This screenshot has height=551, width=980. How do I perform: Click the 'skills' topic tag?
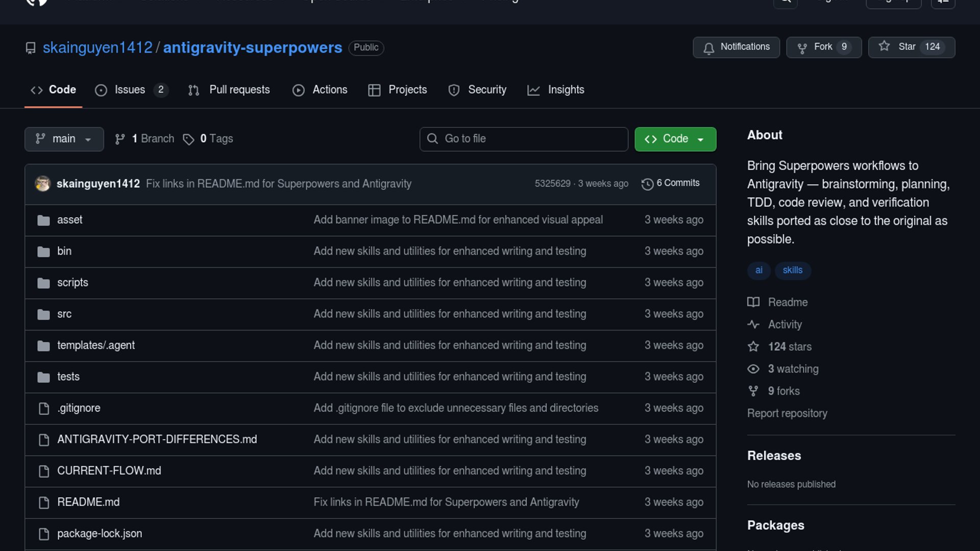tap(792, 270)
